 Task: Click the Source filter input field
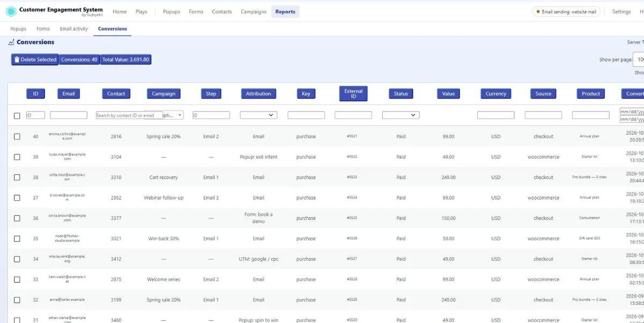pyautogui.click(x=543, y=115)
